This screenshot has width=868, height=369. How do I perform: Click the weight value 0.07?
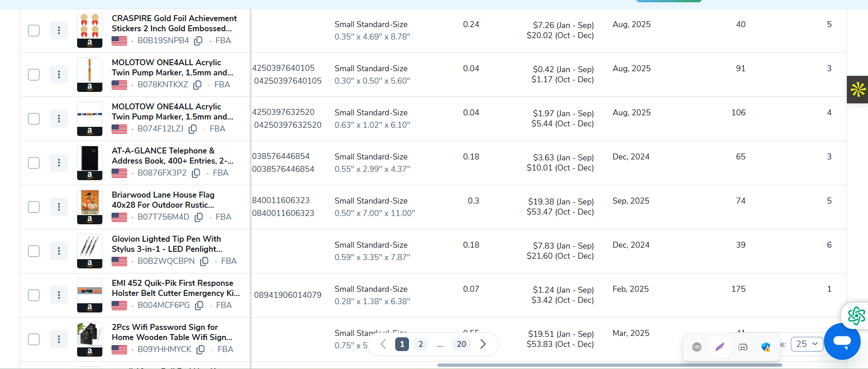pos(471,289)
